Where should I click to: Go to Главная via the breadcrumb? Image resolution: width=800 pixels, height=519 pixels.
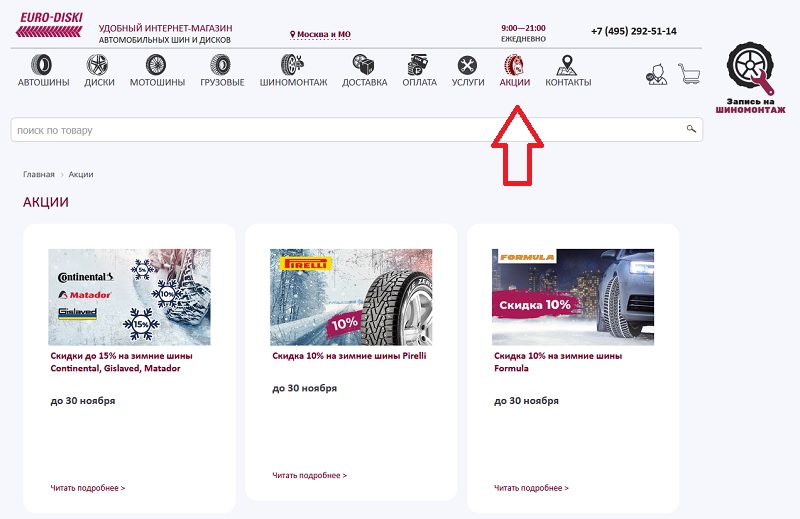39,174
